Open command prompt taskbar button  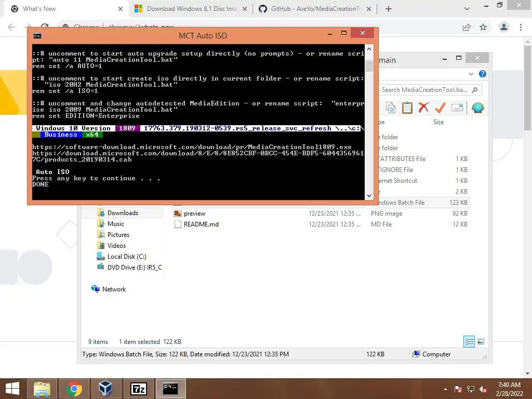pyautogui.click(x=170, y=389)
